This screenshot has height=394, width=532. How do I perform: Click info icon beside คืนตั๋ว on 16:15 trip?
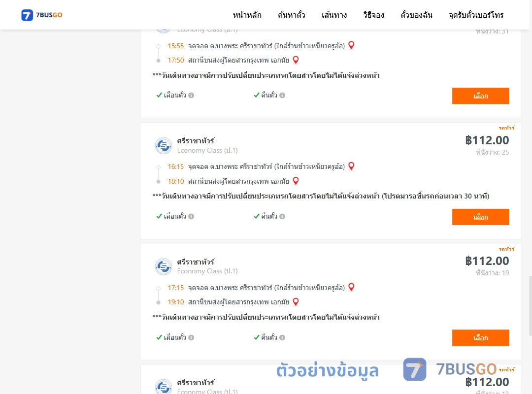282,217
